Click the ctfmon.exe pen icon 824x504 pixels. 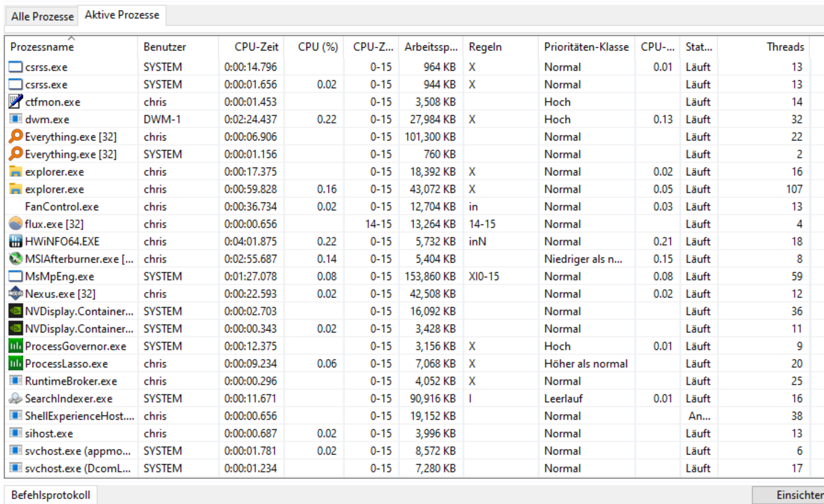click(15, 102)
